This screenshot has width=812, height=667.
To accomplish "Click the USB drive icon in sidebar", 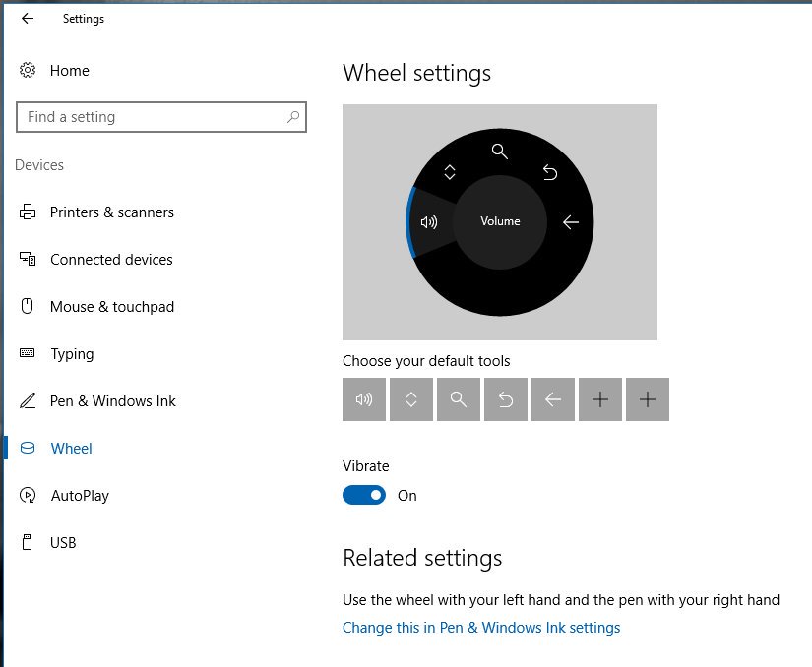I will [x=27, y=542].
